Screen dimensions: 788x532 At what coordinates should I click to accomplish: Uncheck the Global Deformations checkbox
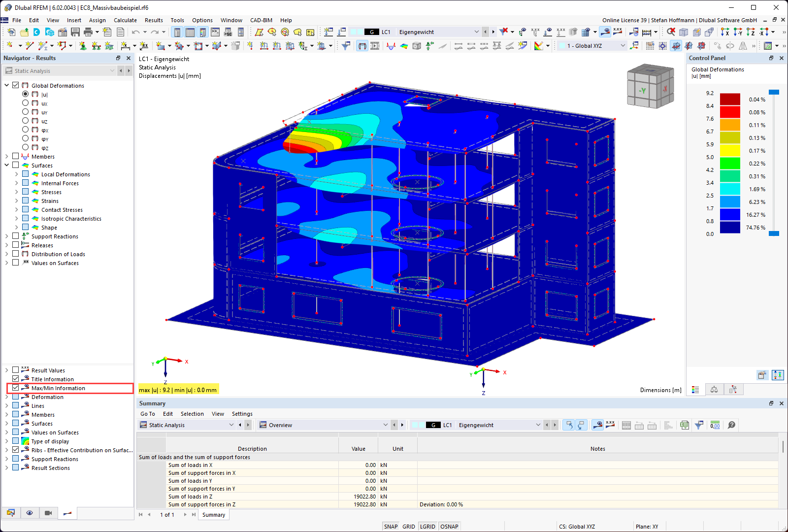tap(16, 85)
